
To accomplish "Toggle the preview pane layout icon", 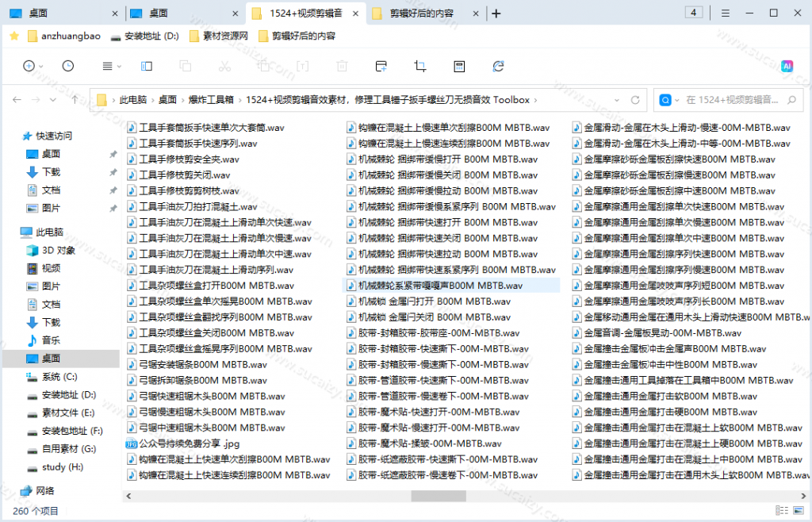I will click(x=147, y=66).
